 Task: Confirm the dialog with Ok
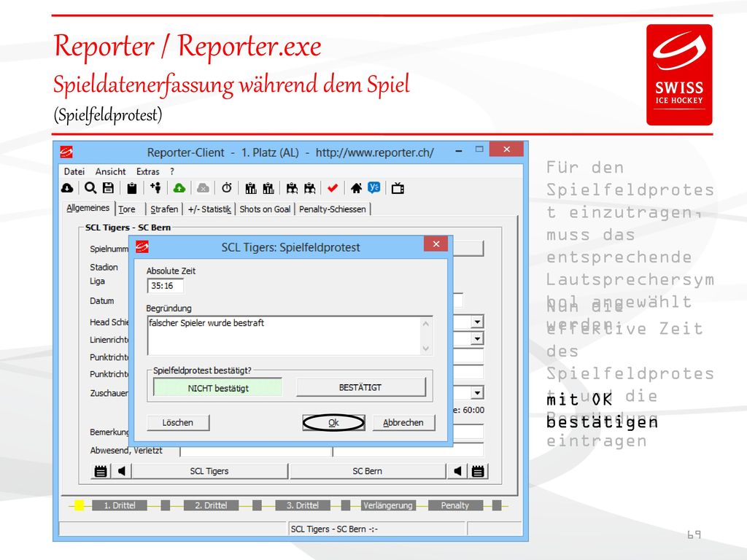333,422
